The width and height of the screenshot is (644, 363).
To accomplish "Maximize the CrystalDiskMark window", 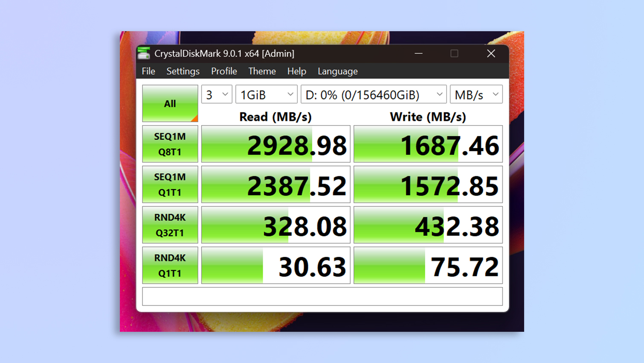I will 454,53.
